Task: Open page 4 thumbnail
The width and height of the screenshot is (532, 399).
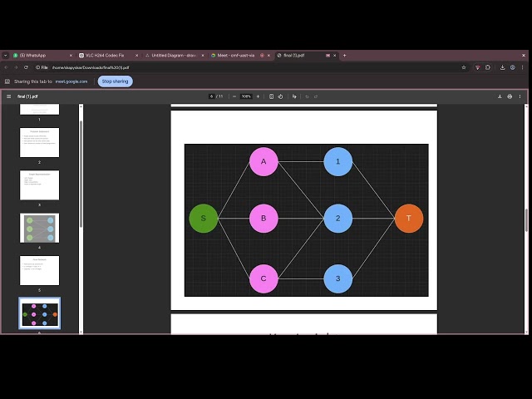Action: pyautogui.click(x=39, y=228)
